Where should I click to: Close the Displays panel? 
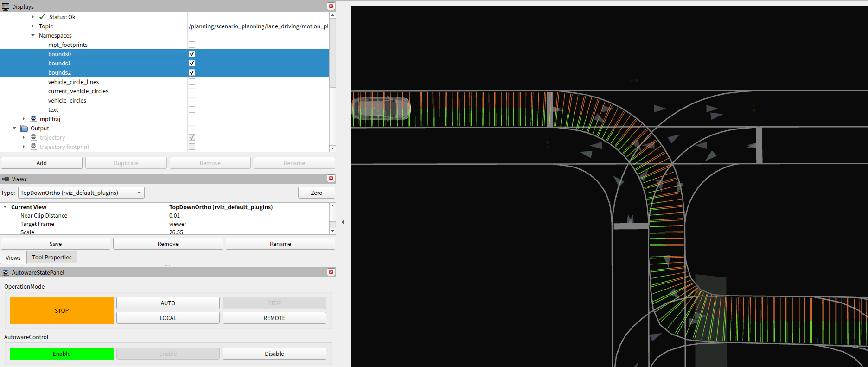coord(331,6)
